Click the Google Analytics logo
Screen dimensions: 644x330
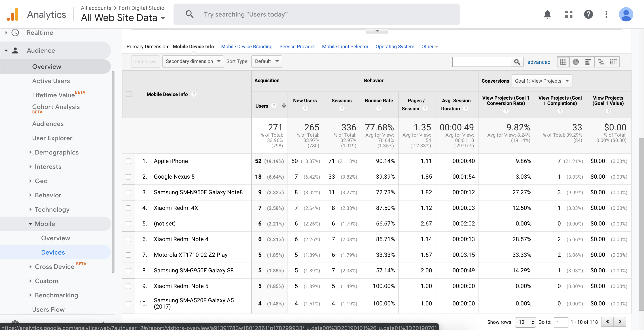tap(13, 14)
